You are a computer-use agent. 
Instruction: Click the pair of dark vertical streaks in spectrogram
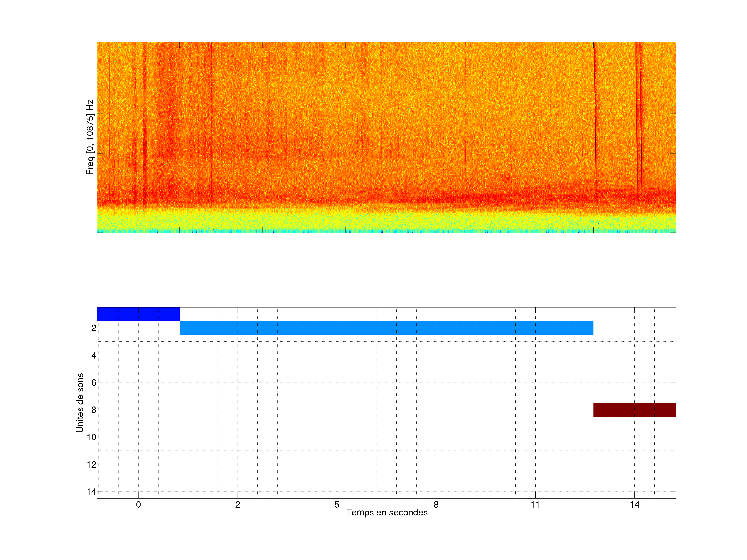pos(639,118)
